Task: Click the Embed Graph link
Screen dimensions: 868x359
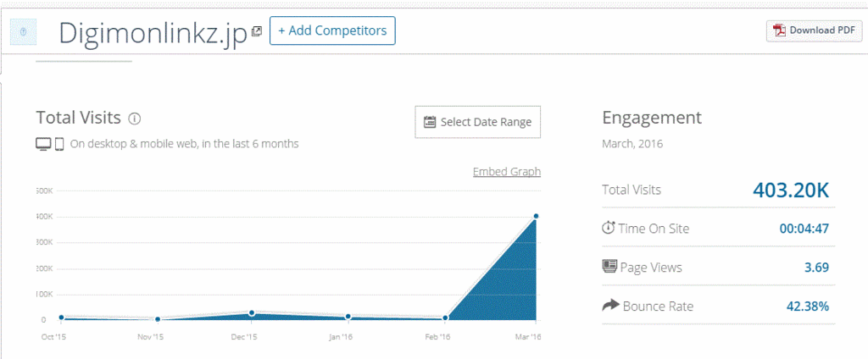Action: (x=507, y=172)
